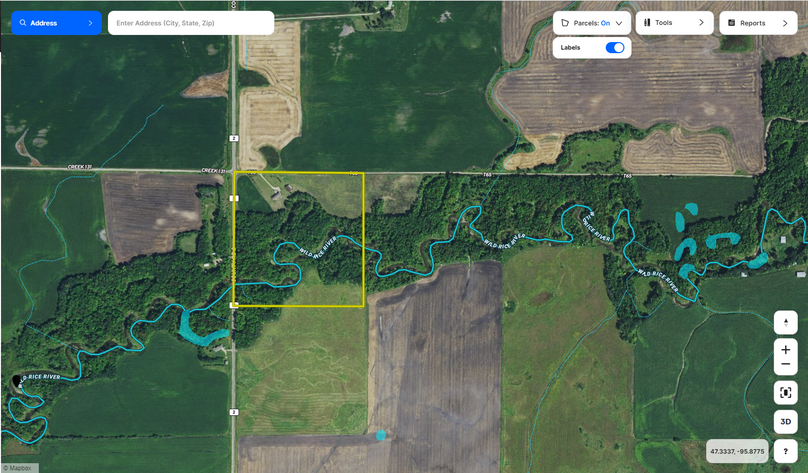Expand the Parcels On dropdown arrow
This screenshot has width=808, height=473.
pyautogui.click(x=619, y=23)
